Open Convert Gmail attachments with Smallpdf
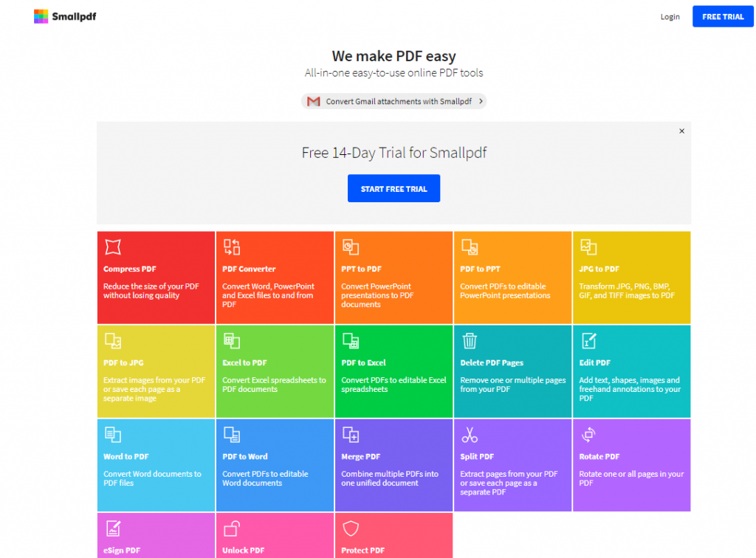Viewport: 756px width, 558px height. (394, 101)
